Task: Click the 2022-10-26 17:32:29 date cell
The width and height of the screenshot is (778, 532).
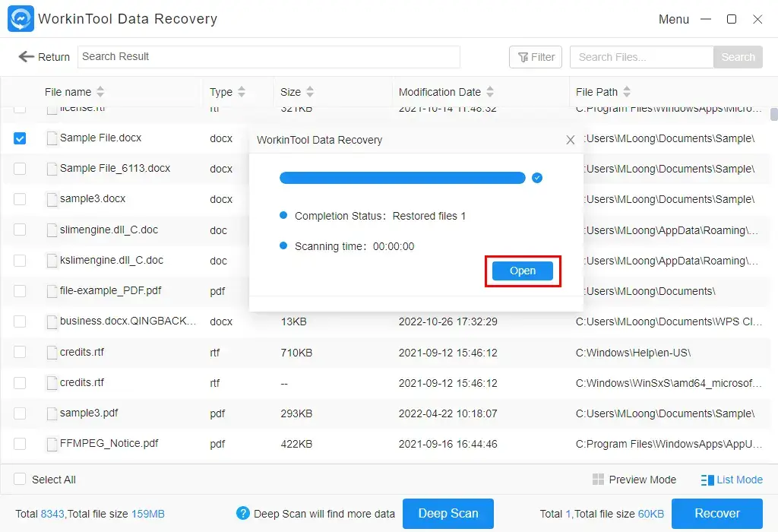Action: tap(448, 321)
